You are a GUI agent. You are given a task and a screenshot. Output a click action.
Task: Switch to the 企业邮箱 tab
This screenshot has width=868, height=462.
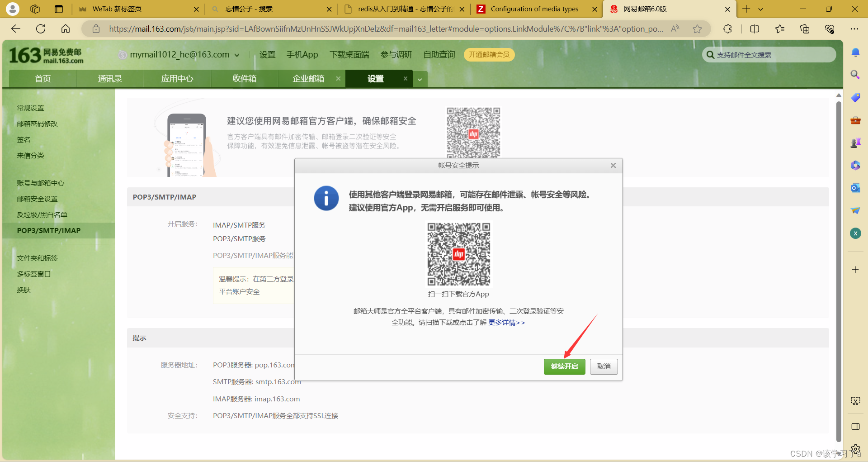pos(308,79)
